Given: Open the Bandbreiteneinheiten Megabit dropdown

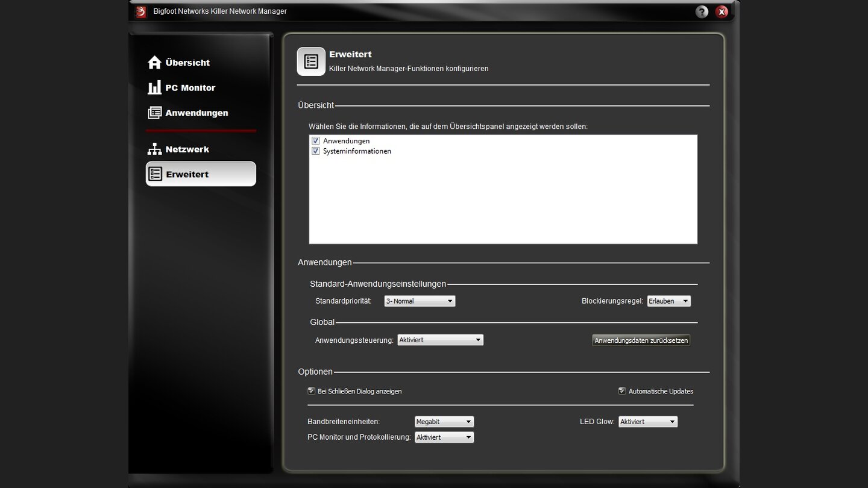Looking at the screenshot, I should tap(444, 422).
